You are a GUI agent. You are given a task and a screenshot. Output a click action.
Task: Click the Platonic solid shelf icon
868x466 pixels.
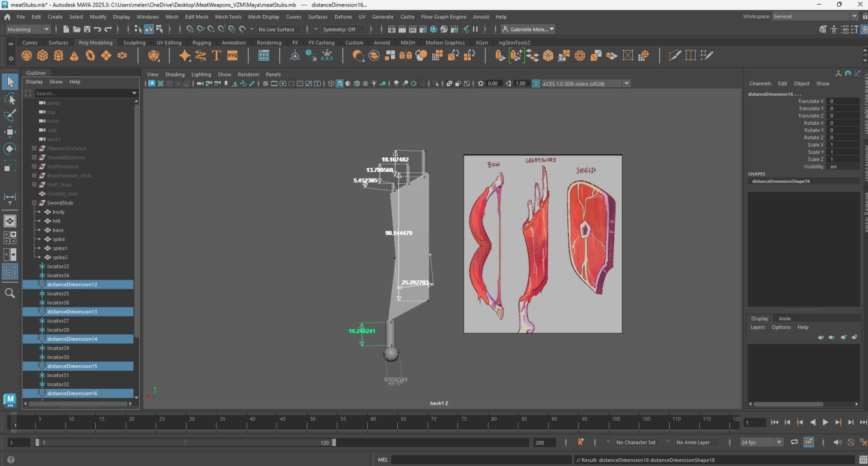[154, 55]
